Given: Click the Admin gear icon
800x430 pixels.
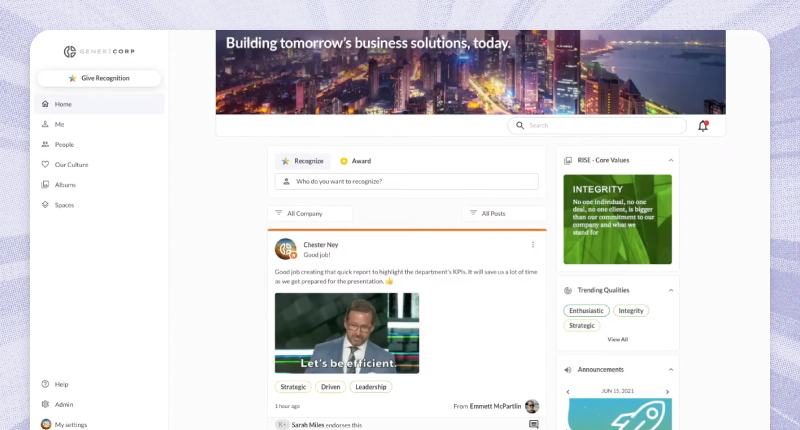Looking at the screenshot, I should pyautogui.click(x=45, y=404).
